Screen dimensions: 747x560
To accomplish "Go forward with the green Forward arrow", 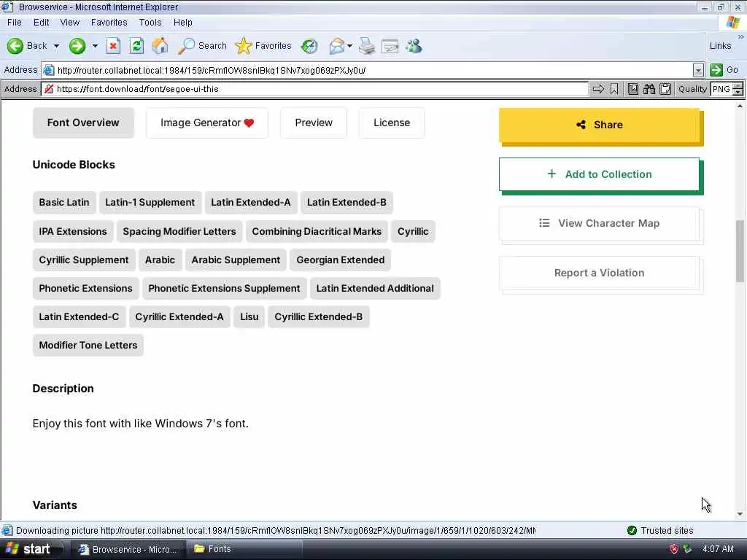I will [x=77, y=46].
